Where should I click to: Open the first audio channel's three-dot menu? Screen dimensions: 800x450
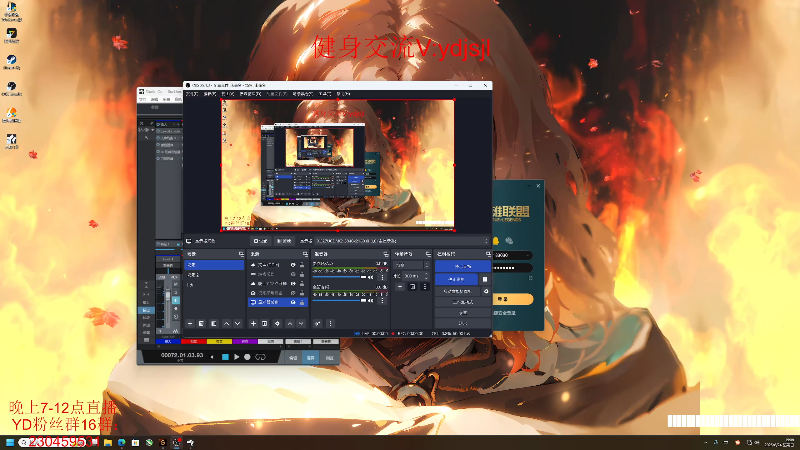(x=382, y=278)
